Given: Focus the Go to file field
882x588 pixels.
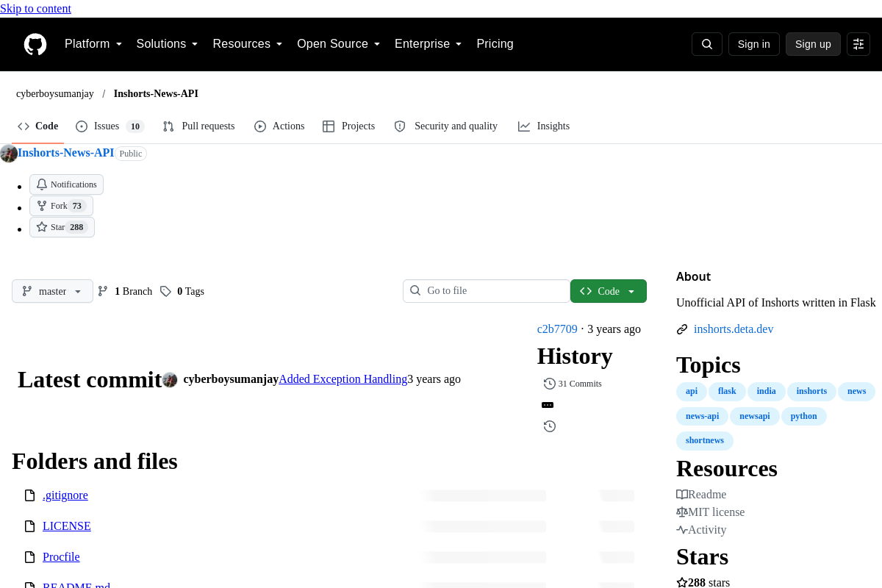Looking at the screenshot, I should click(487, 291).
